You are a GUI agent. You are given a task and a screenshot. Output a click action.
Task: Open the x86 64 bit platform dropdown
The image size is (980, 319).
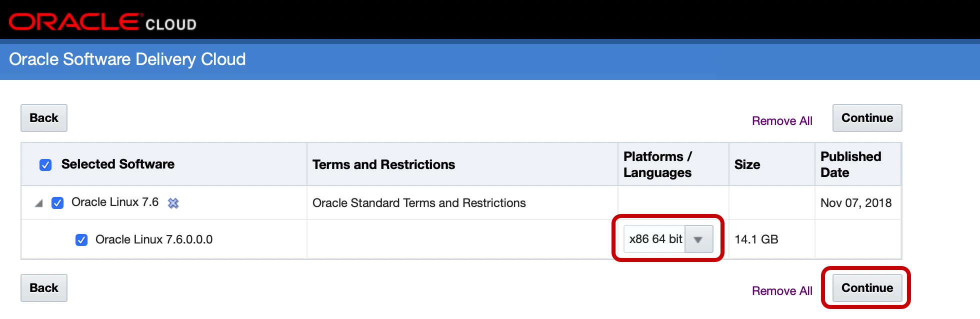click(655, 239)
